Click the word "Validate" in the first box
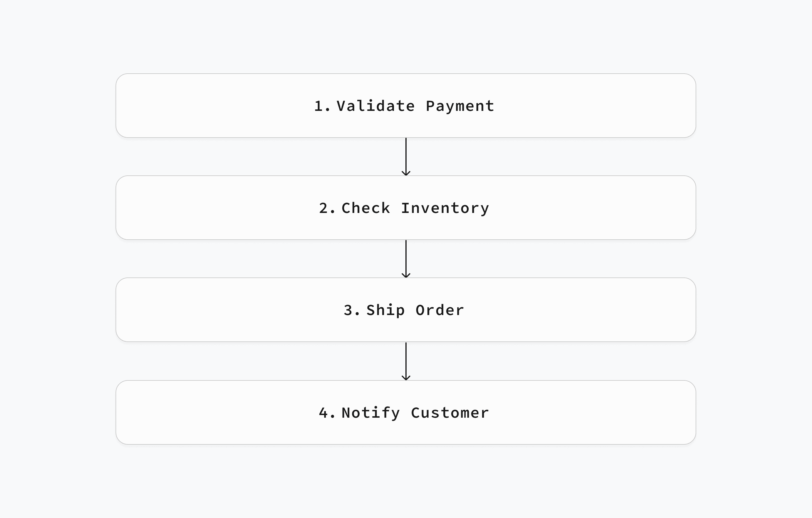Screen dimensions: 812x518 (x=376, y=106)
